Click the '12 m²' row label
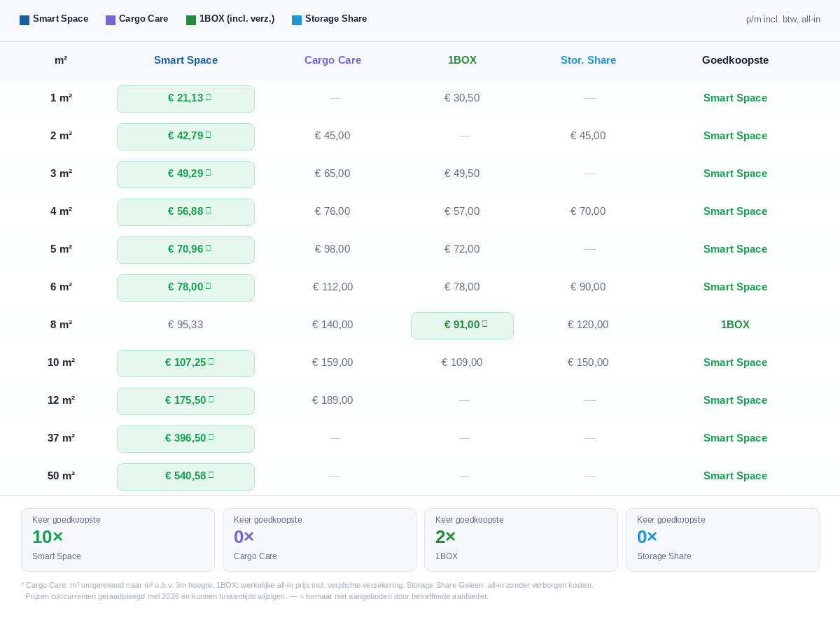 [x=61, y=400]
